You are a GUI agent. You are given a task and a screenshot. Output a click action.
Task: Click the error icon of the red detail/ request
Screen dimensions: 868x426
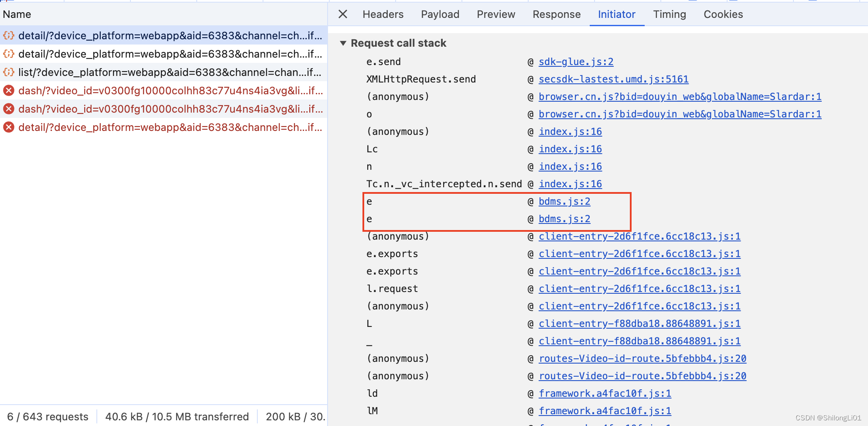point(9,127)
